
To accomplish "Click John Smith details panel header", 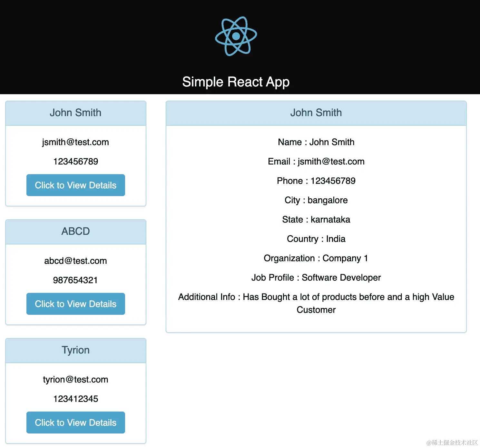I will click(x=316, y=113).
